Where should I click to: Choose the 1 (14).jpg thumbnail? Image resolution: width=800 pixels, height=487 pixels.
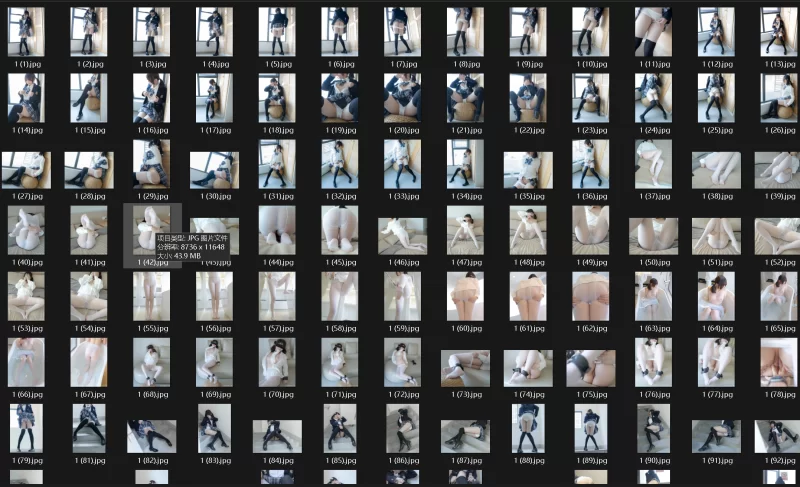[25, 97]
